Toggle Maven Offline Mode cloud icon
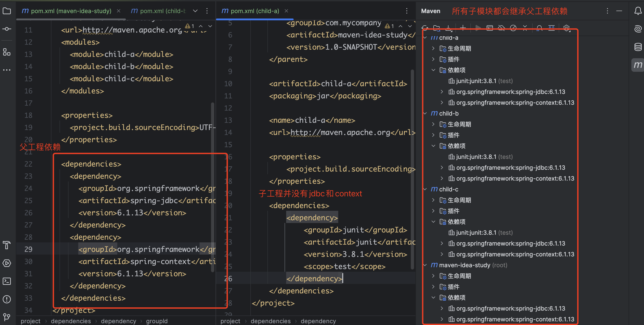644x325 pixels. pos(501,28)
